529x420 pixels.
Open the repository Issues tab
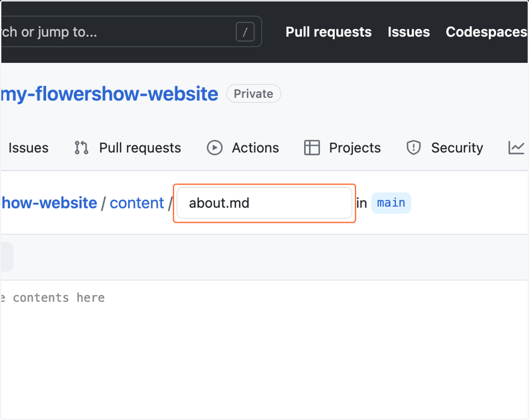(x=28, y=148)
